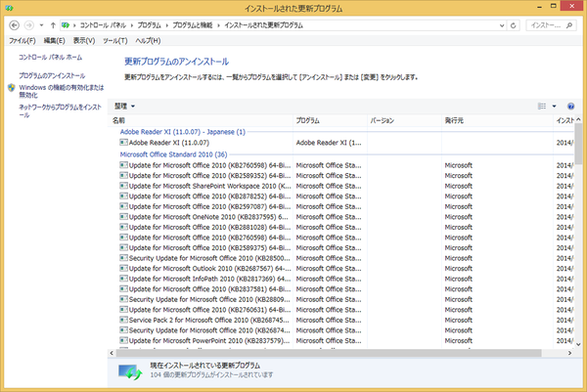Open ファイル(F) menu

click(23, 41)
